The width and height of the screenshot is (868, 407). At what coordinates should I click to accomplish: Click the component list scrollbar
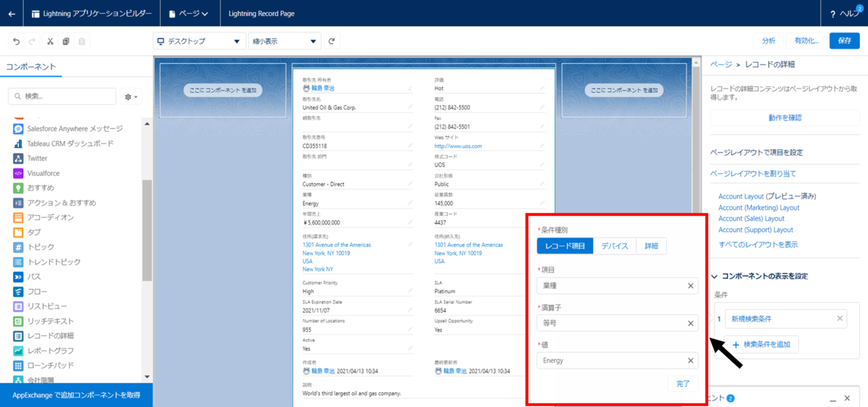click(147, 230)
